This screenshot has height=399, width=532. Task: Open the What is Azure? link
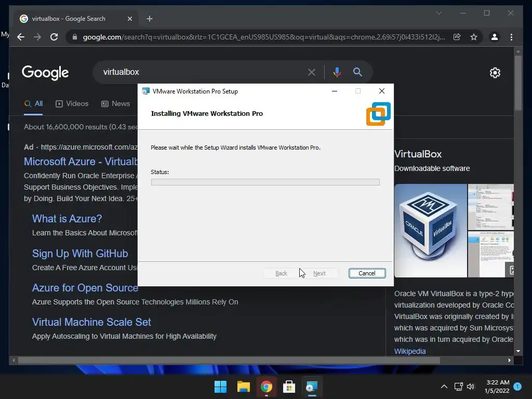(67, 219)
